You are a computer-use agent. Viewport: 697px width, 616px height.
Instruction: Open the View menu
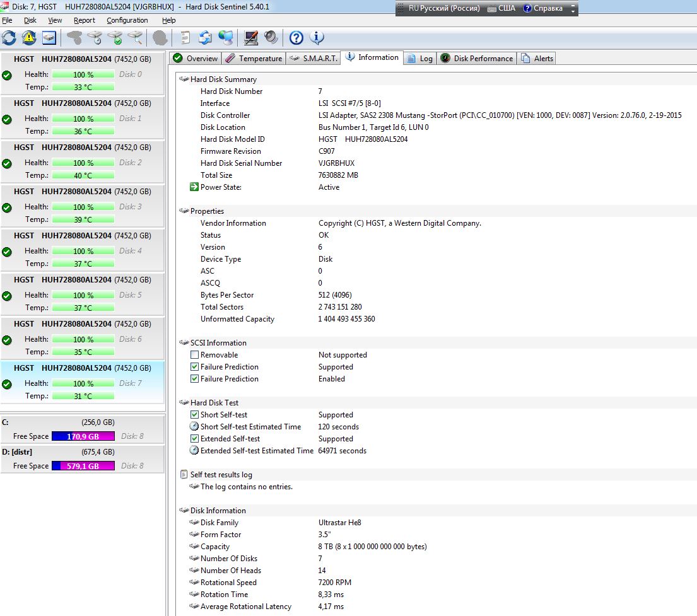point(55,20)
